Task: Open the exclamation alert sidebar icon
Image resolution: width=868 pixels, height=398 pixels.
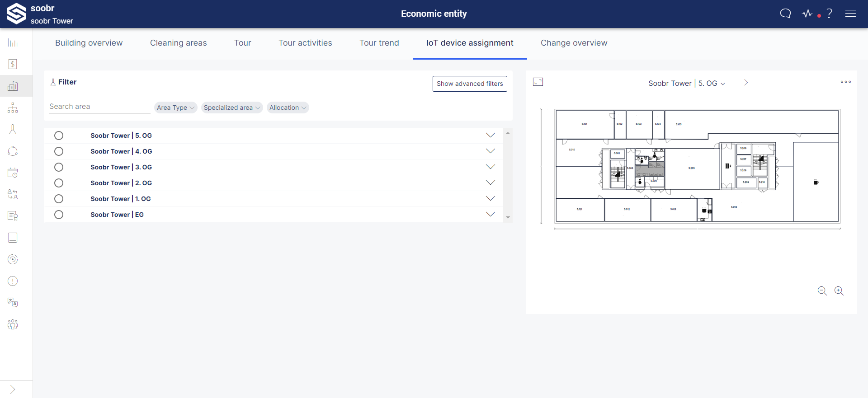Action: click(x=13, y=281)
